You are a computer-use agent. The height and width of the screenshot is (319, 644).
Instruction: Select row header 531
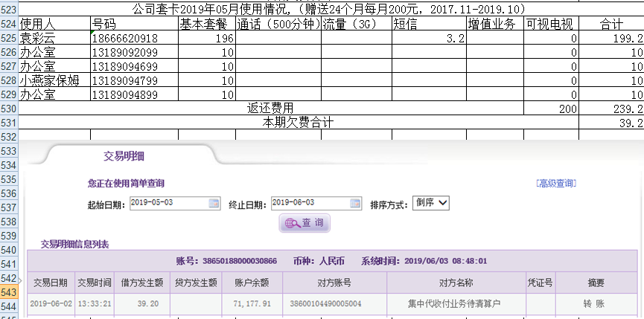tap(9, 122)
